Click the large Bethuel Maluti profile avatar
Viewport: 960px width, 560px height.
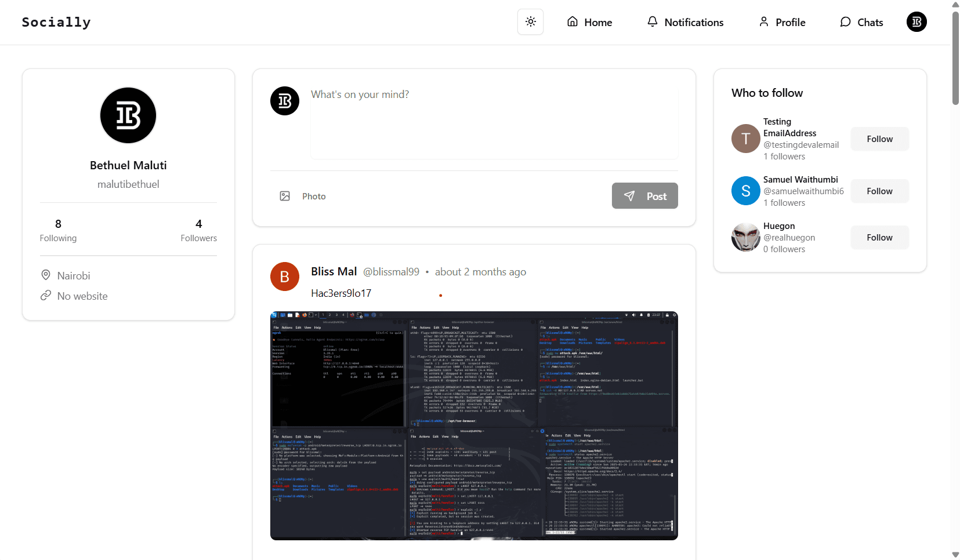point(128,115)
